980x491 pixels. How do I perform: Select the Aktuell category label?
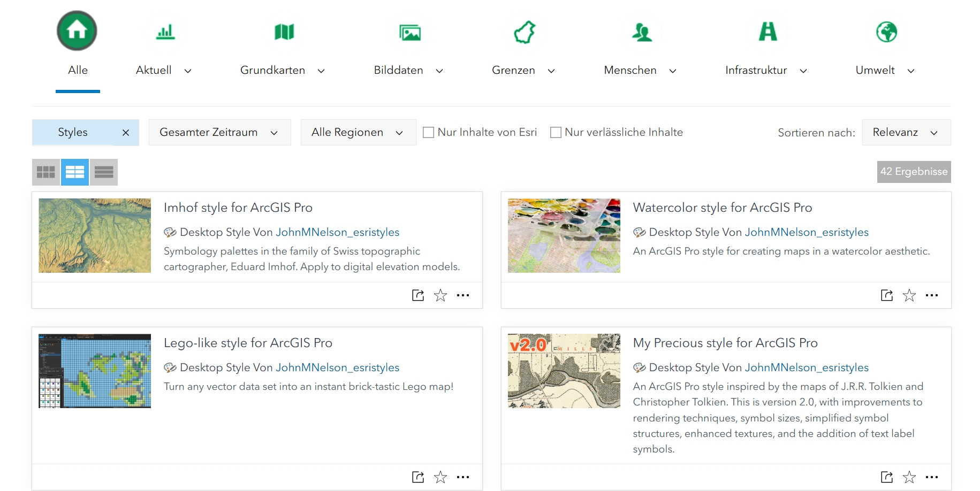coord(154,70)
